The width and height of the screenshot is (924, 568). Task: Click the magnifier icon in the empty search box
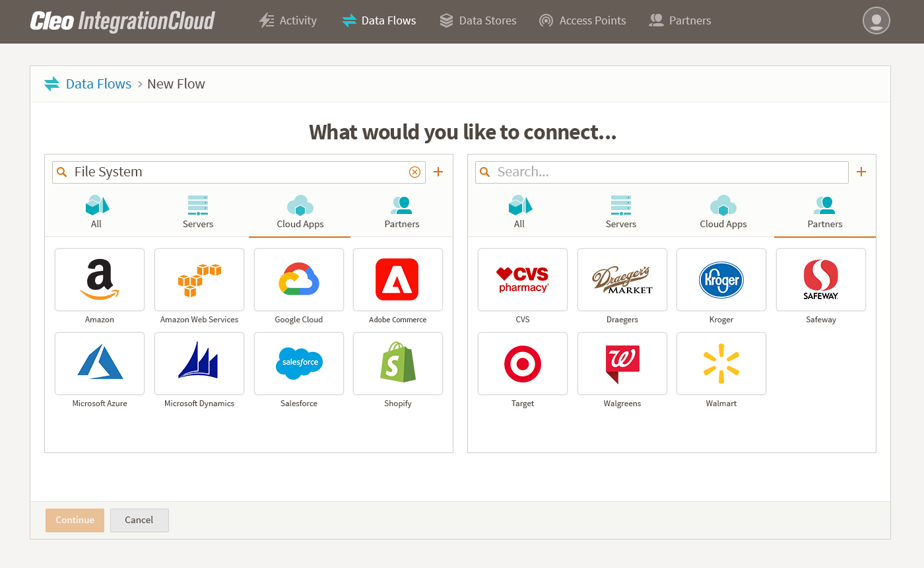(485, 172)
